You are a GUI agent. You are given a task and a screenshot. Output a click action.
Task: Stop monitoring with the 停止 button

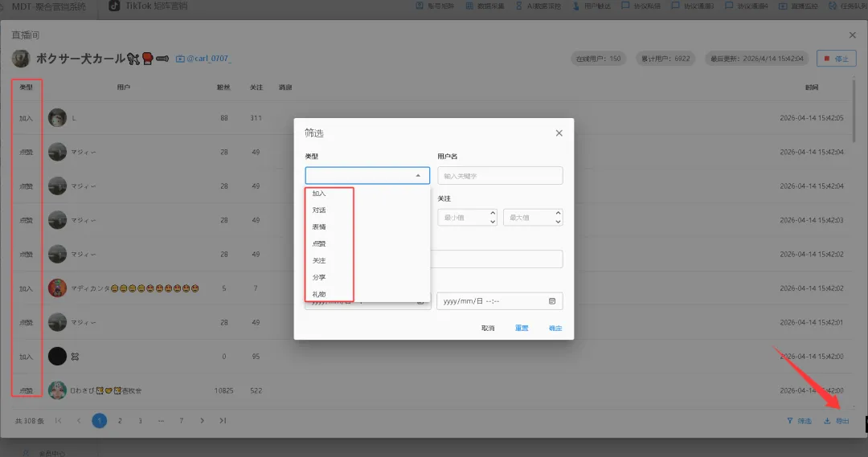tap(837, 59)
